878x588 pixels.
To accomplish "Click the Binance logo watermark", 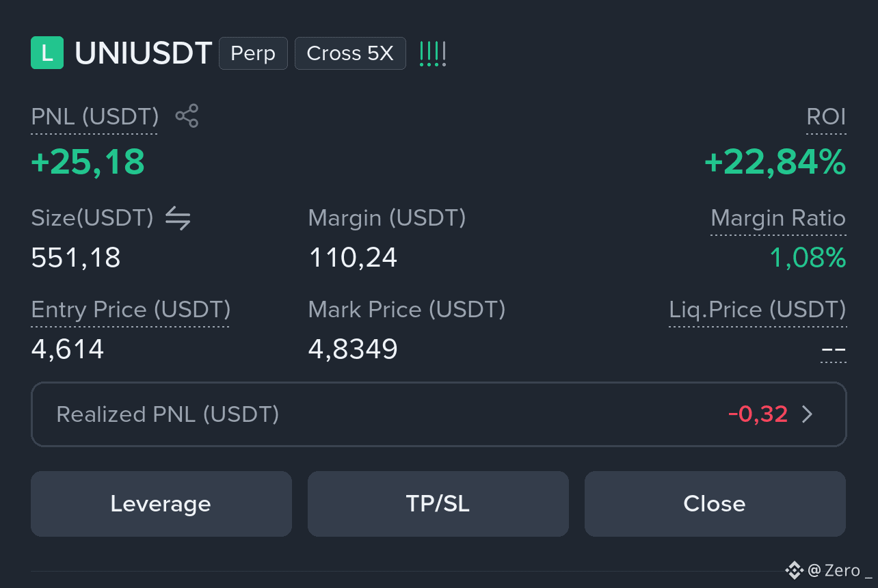I will point(794,570).
